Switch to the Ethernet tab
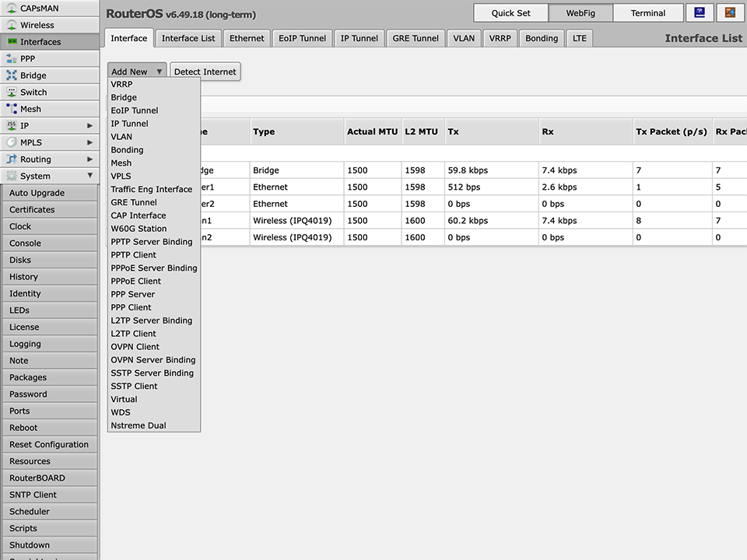 (x=247, y=38)
